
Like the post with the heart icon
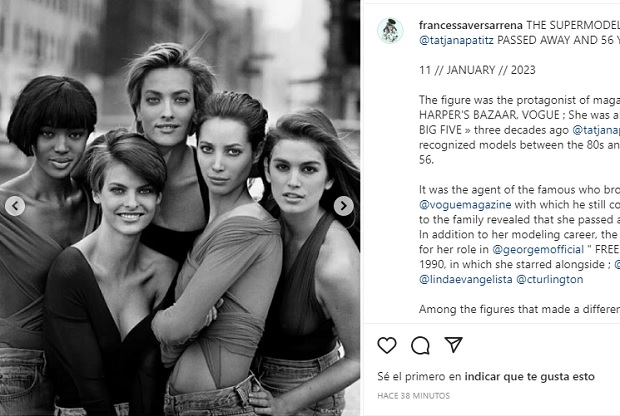point(387,345)
